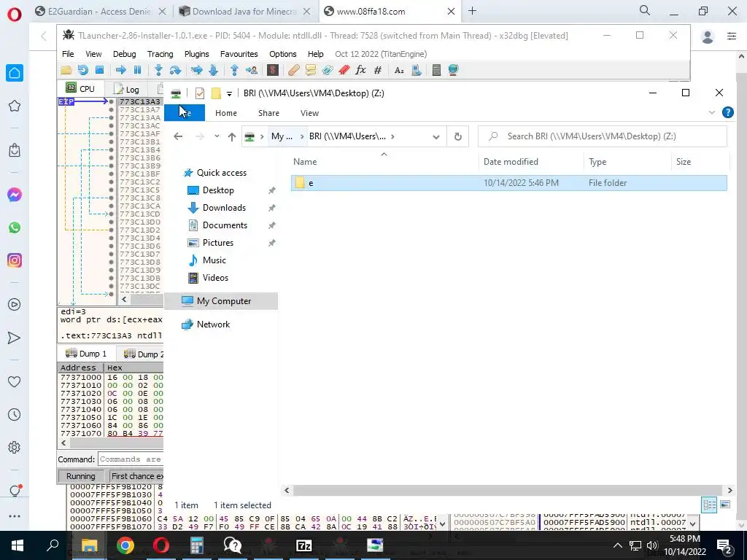747x560 pixels.
Task: Open the Home tab in Explorer ribbon
Action: point(226,113)
